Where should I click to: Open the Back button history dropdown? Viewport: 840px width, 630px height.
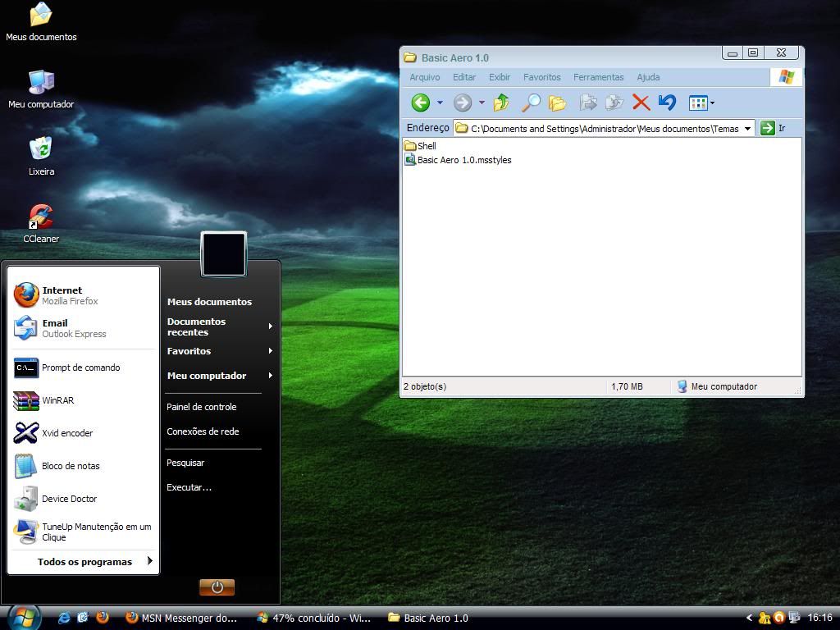[440, 103]
